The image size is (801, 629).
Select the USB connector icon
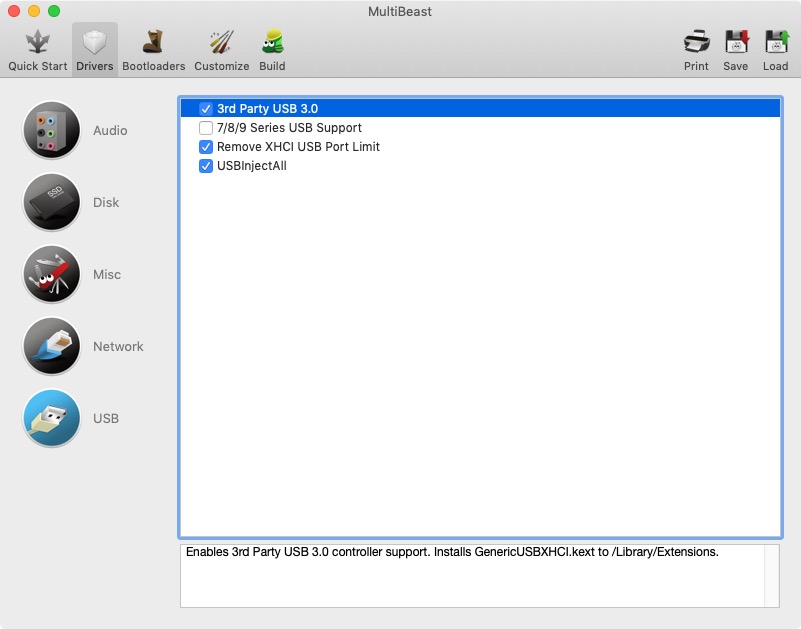52,418
